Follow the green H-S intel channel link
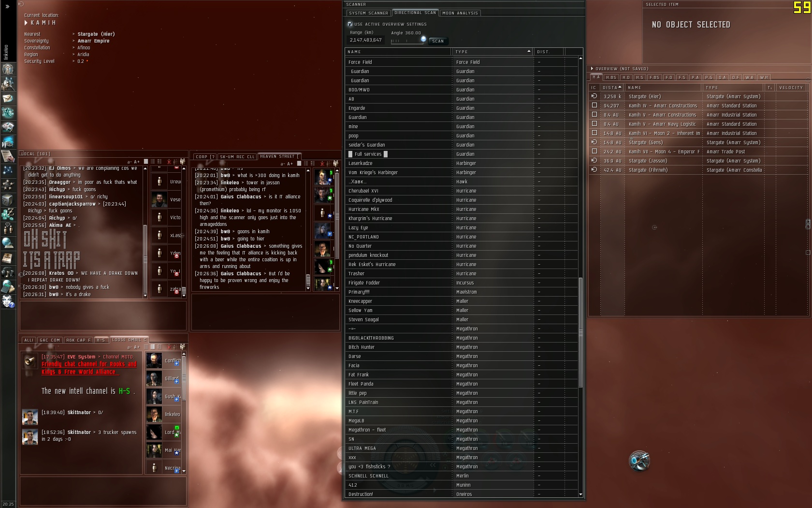 (x=124, y=391)
